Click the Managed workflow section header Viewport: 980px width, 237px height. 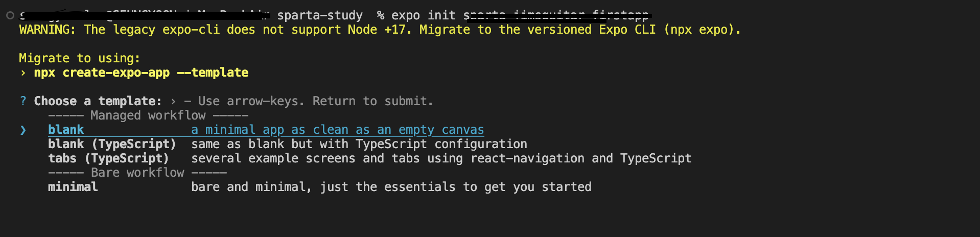coord(148,115)
